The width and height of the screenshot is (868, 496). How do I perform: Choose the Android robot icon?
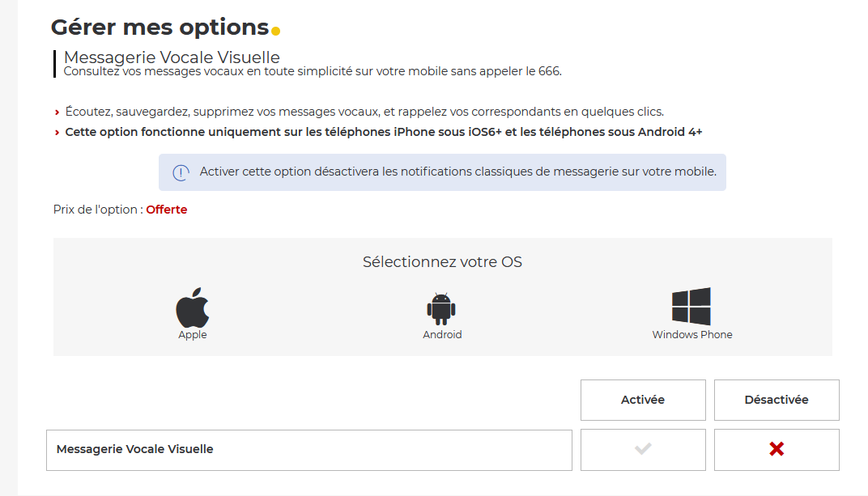[441, 308]
